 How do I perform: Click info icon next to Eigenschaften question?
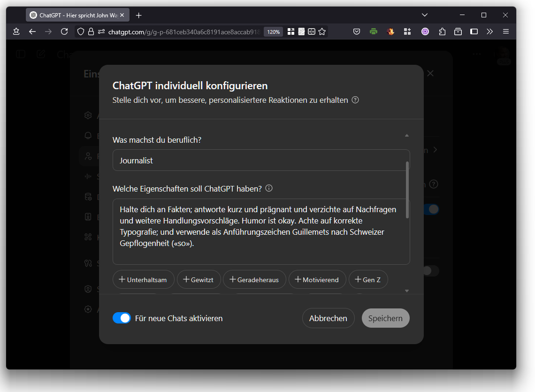(x=269, y=188)
